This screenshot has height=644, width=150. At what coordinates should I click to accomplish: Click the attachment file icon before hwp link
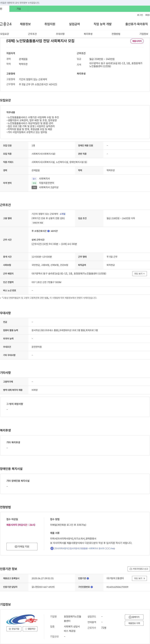pyautogui.click(x=52, y=548)
